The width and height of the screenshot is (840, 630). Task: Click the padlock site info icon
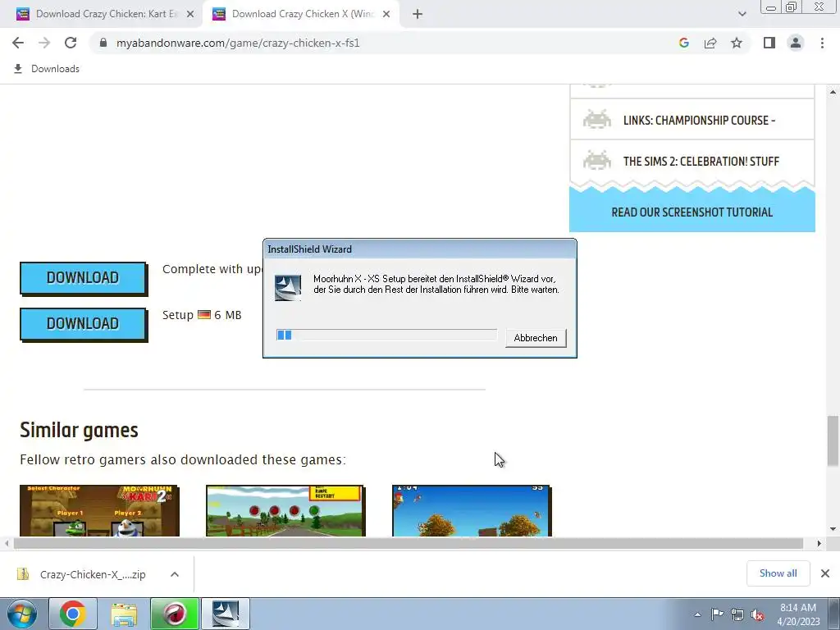103,43
